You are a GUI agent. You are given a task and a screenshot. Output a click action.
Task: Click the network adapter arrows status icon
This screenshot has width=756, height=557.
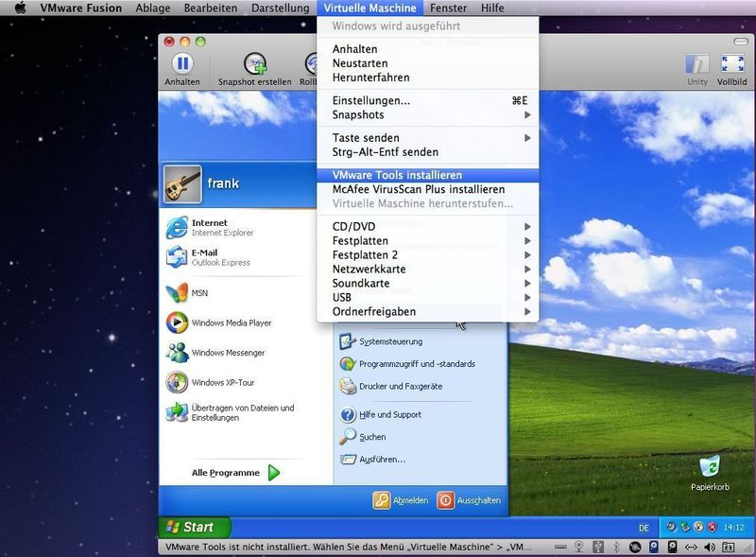[691, 547]
